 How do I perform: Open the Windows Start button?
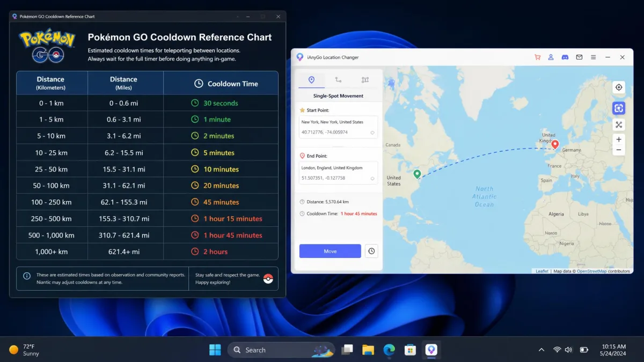(x=215, y=350)
